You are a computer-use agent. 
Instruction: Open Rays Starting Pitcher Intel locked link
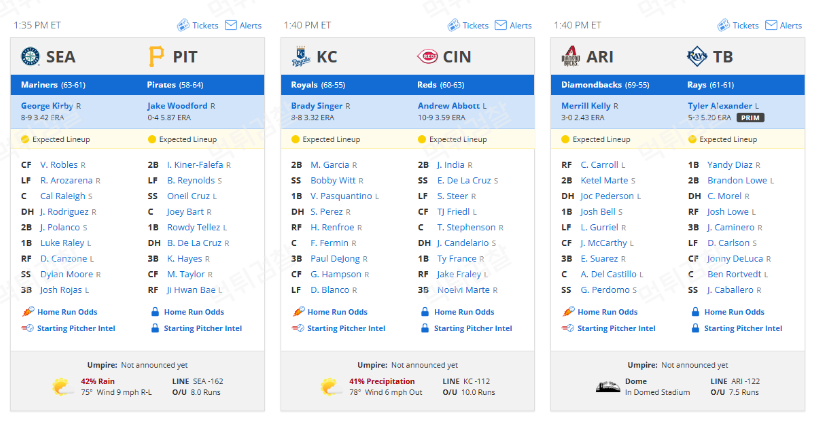click(743, 328)
